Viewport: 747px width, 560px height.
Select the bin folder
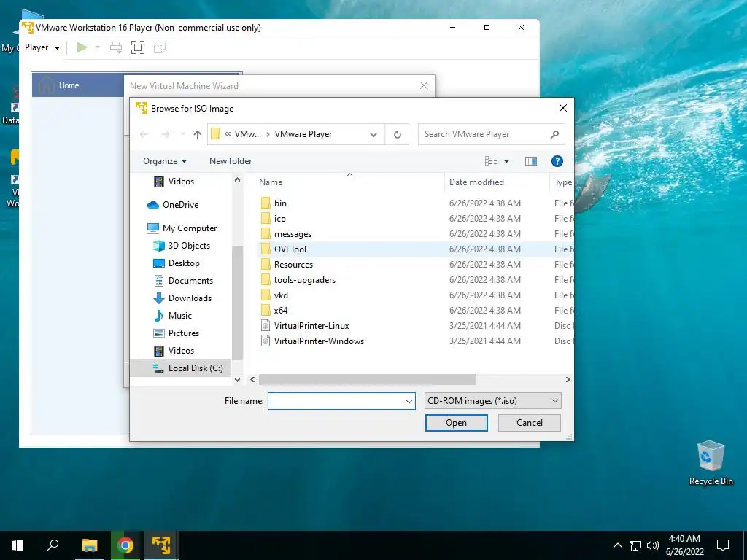click(280, 203)
